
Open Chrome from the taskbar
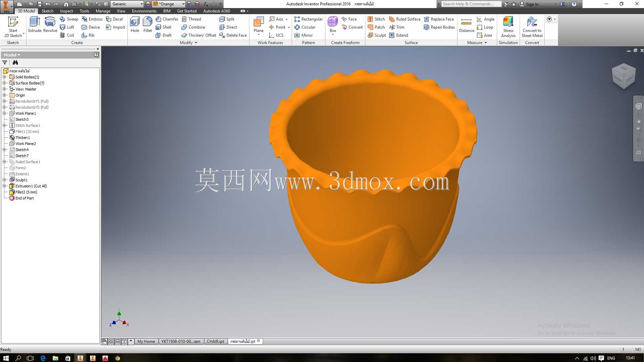[x=118, y=358]
